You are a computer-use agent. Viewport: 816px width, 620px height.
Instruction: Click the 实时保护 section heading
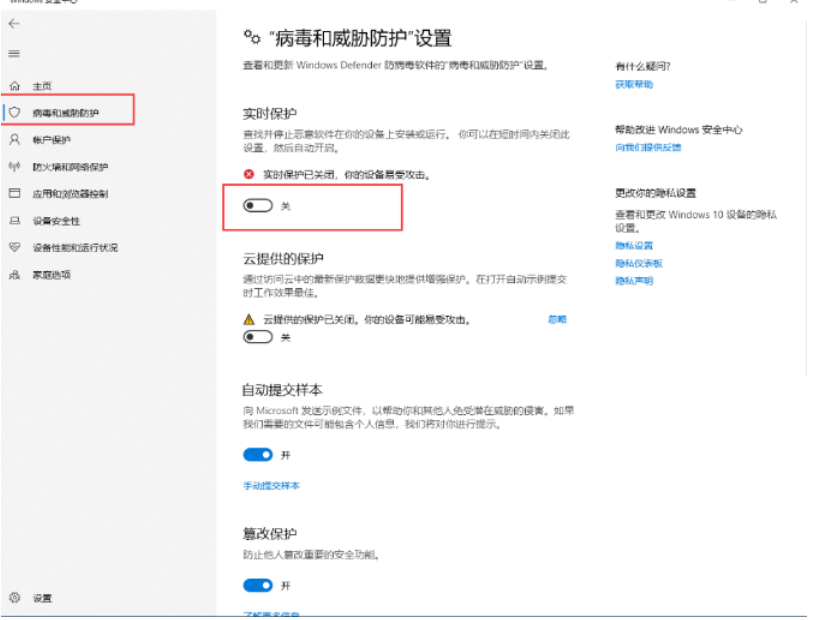pyautogui.click(x=270, y=113)
